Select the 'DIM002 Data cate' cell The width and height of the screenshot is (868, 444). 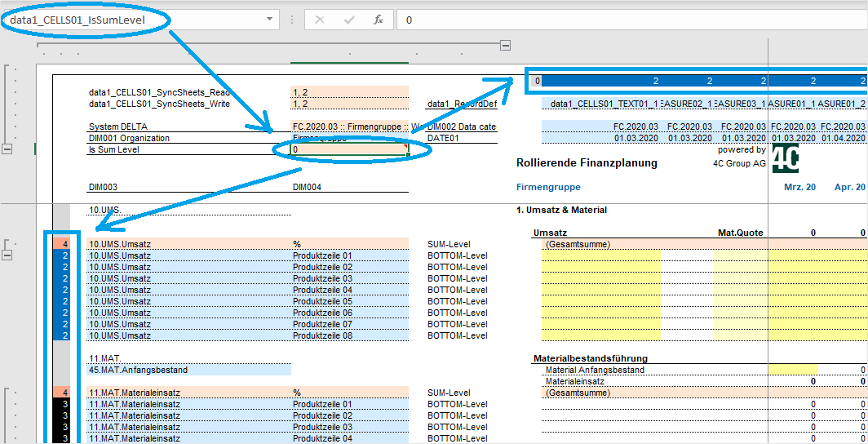point(463,127)
